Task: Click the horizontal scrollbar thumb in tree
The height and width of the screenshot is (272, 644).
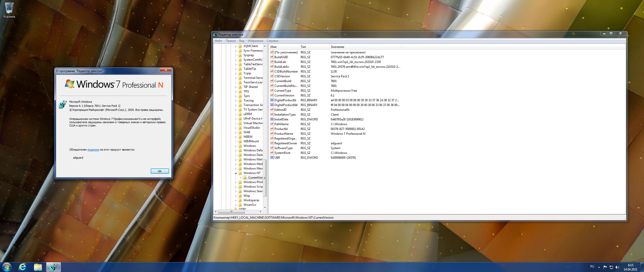Action: [x=231, y=212]
